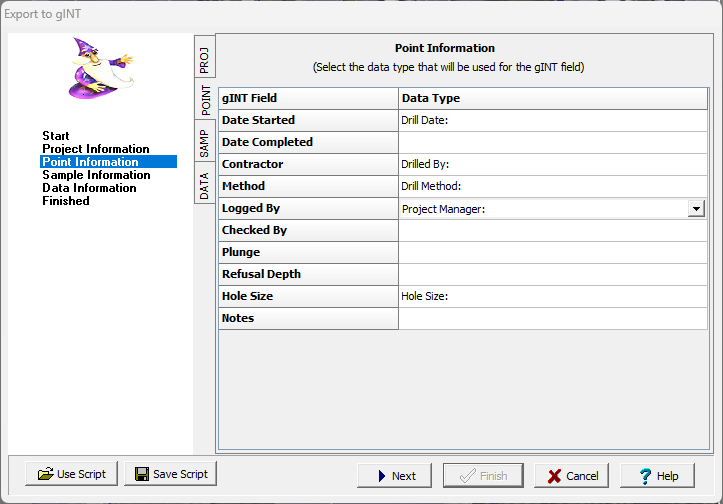Select Start in the wizard steps list

click(x=56, y=135)
